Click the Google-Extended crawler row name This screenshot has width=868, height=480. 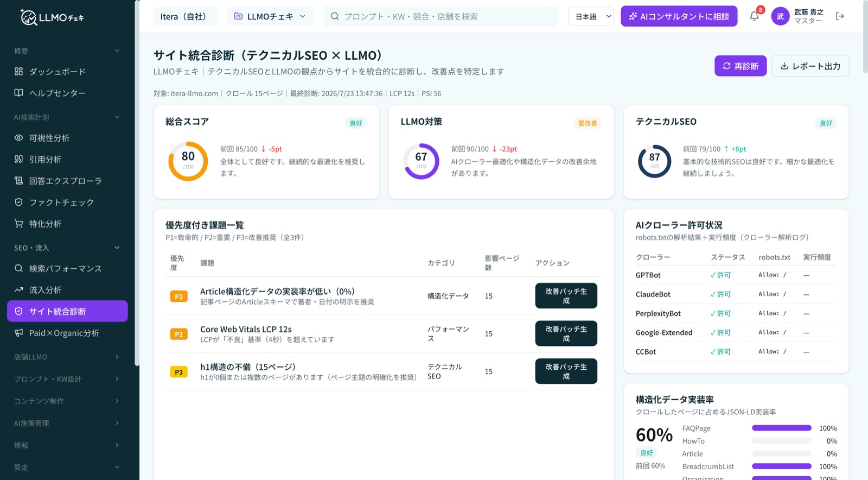pos(664,332)
